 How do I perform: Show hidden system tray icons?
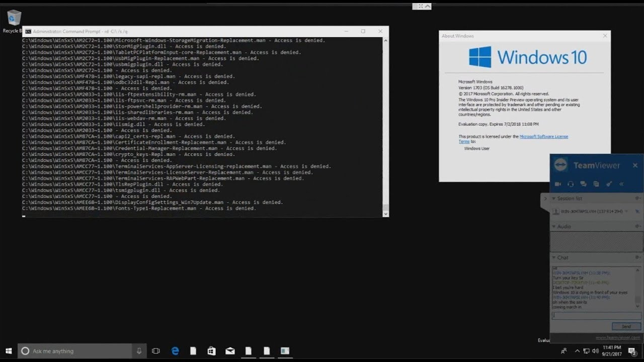[x=577, y=351]
